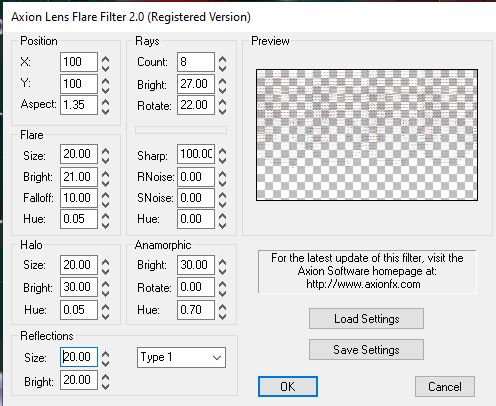The image size is (496, 406).
Task: Increase Halo Bright with up arrow
Action: pyautogui.click(x=106, y=283)
